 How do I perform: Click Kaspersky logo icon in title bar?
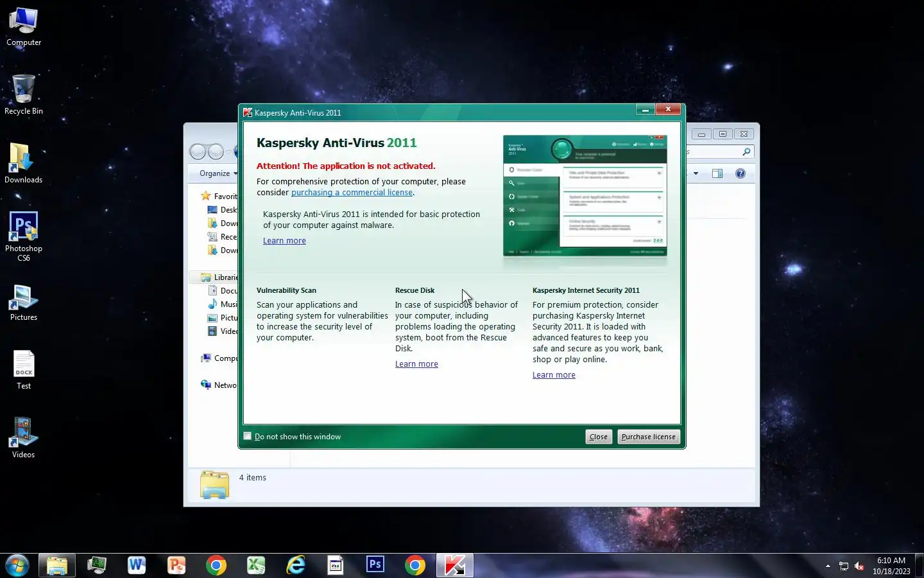click(248, 112)
